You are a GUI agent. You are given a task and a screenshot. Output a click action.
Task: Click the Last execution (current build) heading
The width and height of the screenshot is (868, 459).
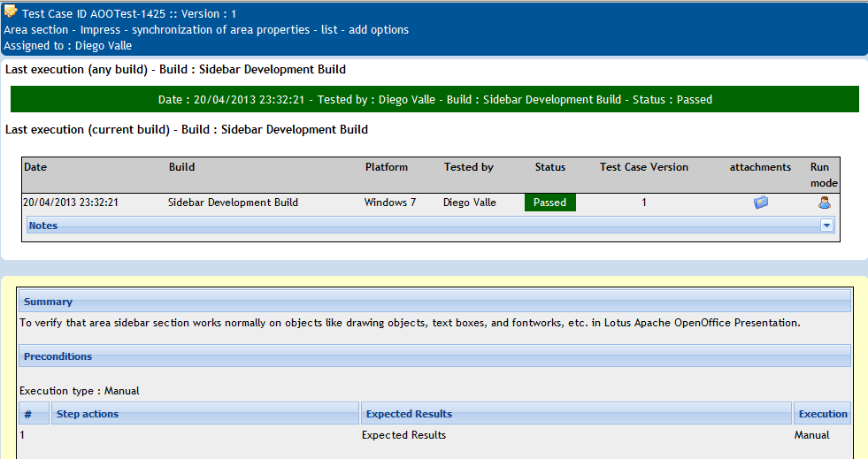click(187, 129)
